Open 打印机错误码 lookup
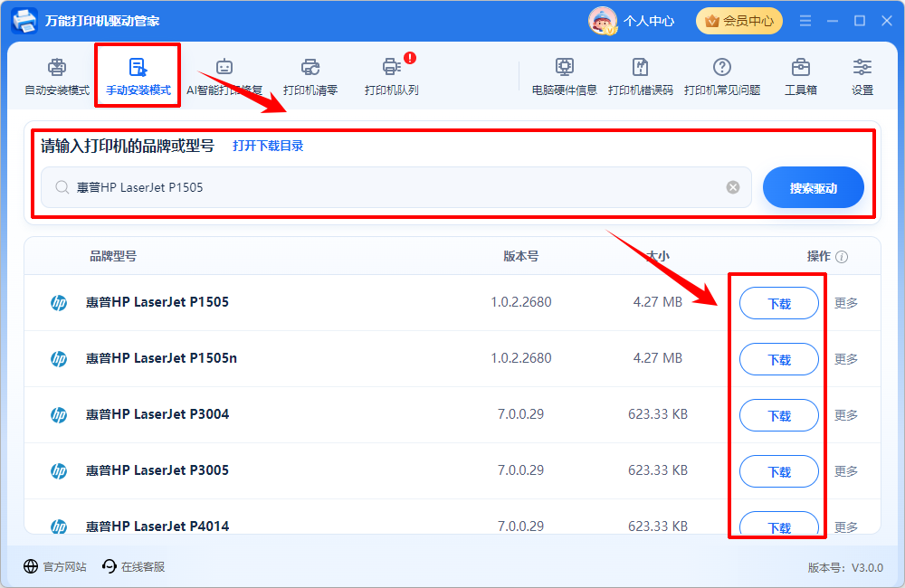 point(640,76)
